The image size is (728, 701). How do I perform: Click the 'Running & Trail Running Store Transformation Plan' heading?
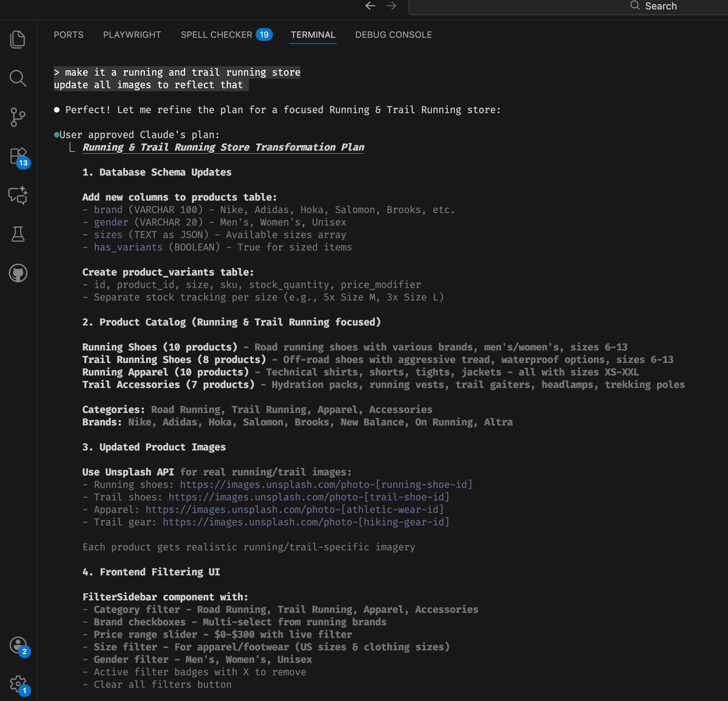click(223, 147)
